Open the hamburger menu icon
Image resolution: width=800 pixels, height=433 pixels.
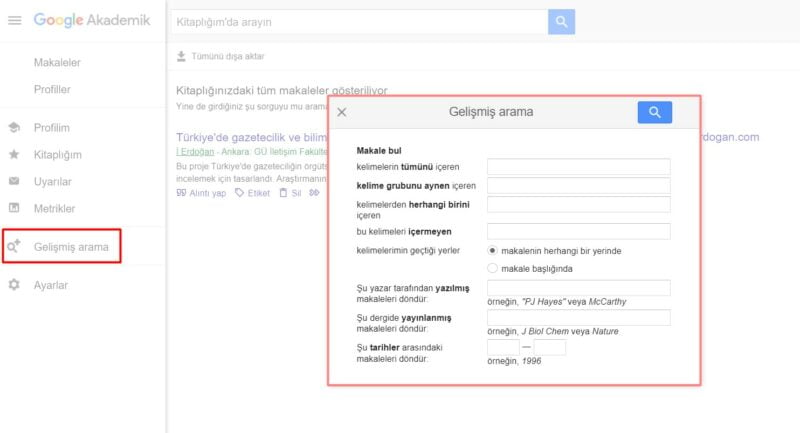click(14, 21)
